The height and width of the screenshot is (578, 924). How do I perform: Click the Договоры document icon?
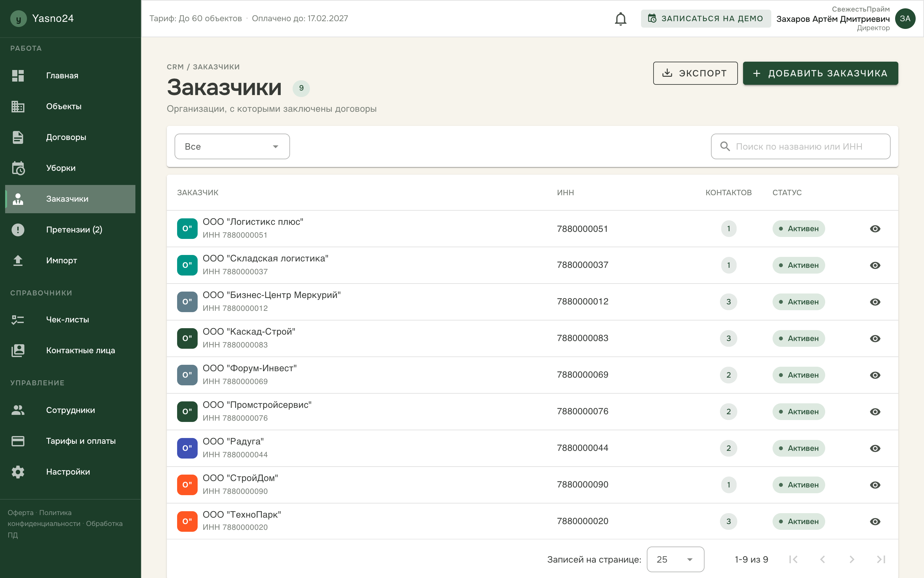pos(18,137)
